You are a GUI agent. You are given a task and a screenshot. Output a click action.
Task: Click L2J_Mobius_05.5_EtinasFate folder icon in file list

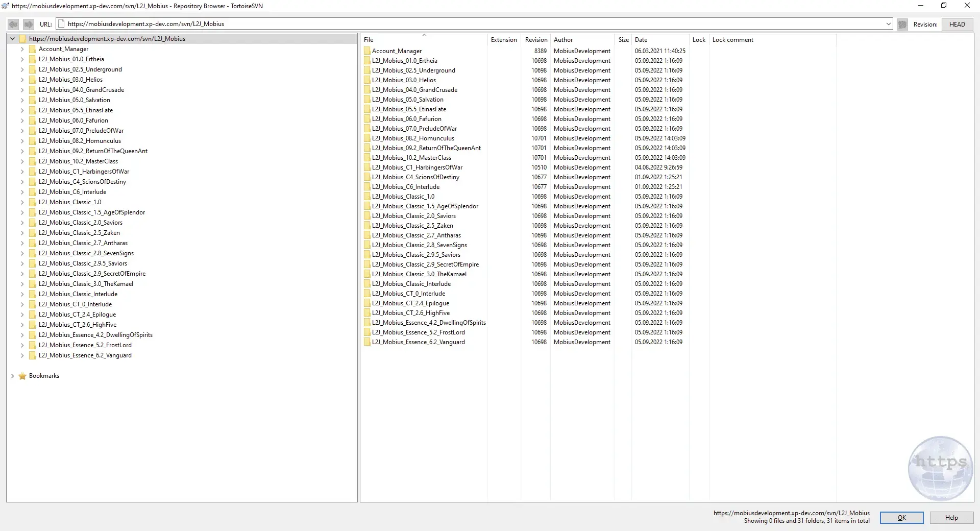tap(367, 109)
